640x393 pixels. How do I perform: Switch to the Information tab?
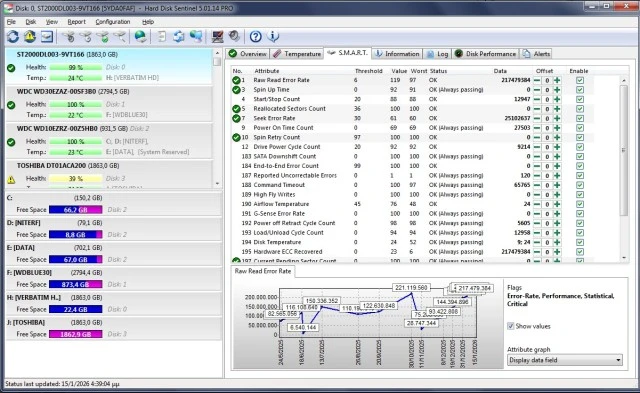click(x=397, y=54)
